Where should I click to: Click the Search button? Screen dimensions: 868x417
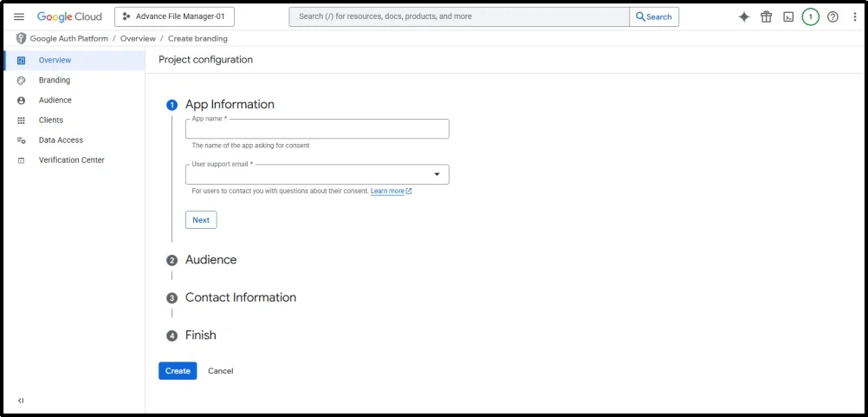(x=654, y=16)
